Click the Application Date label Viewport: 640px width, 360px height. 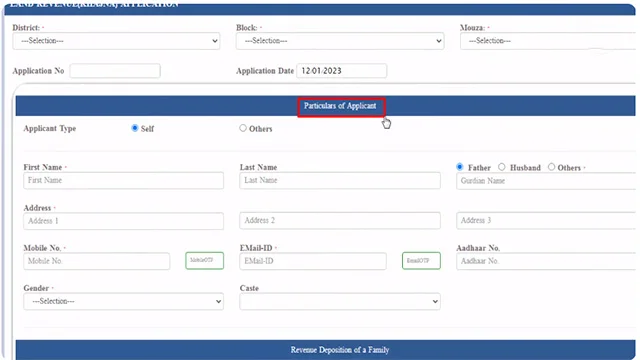(x=265, y=71)
